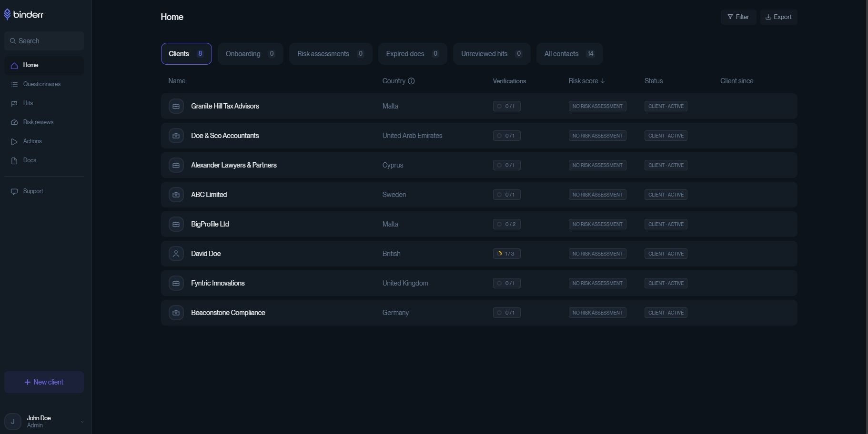Sort by the Status column header

[x=654, y=81]
